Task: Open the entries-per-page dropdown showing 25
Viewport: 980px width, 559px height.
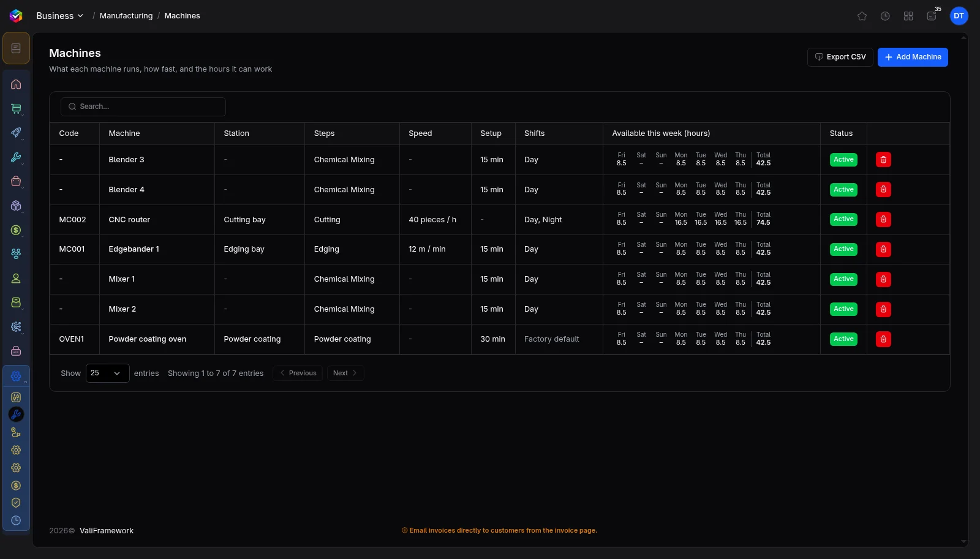Action: (x=107, y=373)
